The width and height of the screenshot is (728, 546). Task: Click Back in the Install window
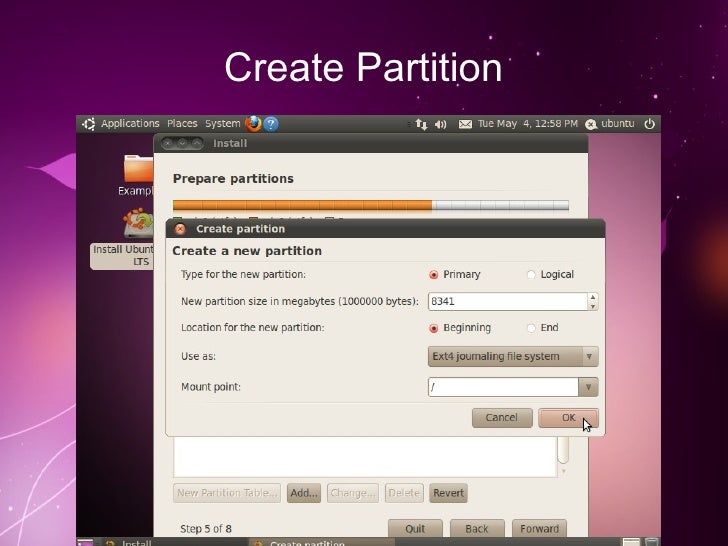click(x=477, y=529)
